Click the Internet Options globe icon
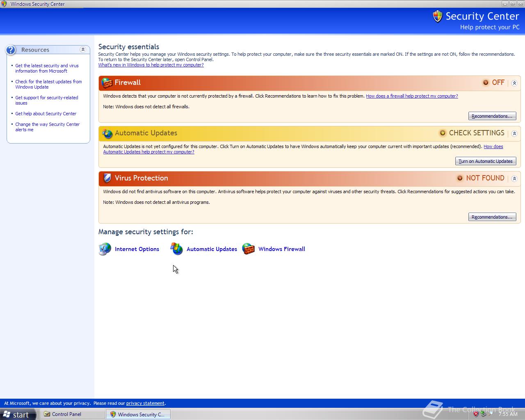 click(x=105, y=249)
